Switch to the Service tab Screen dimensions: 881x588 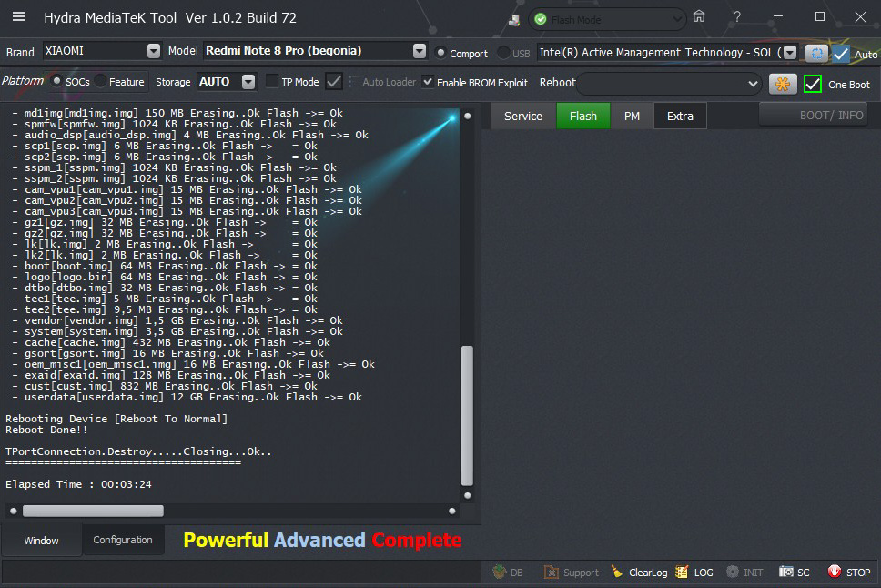click(522, 116)
